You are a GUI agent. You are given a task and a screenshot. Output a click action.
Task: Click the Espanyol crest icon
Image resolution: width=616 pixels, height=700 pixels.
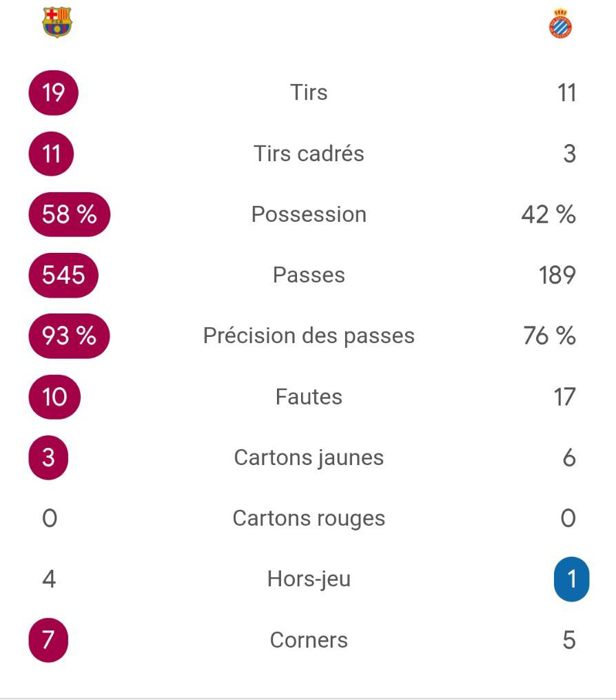point(561,23)
